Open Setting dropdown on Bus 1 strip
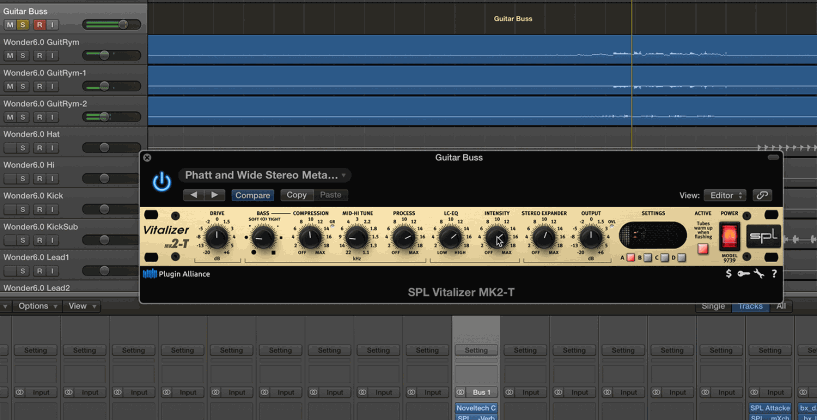 (x=476, y=351)
